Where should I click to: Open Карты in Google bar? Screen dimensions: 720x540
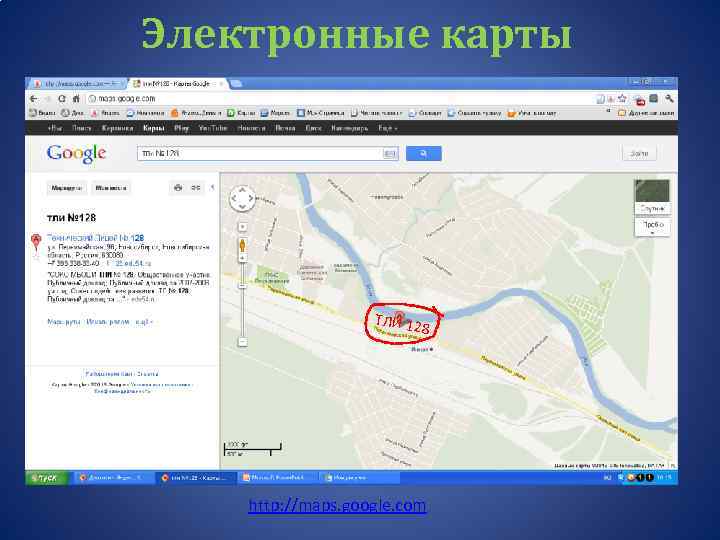point(153,128)
